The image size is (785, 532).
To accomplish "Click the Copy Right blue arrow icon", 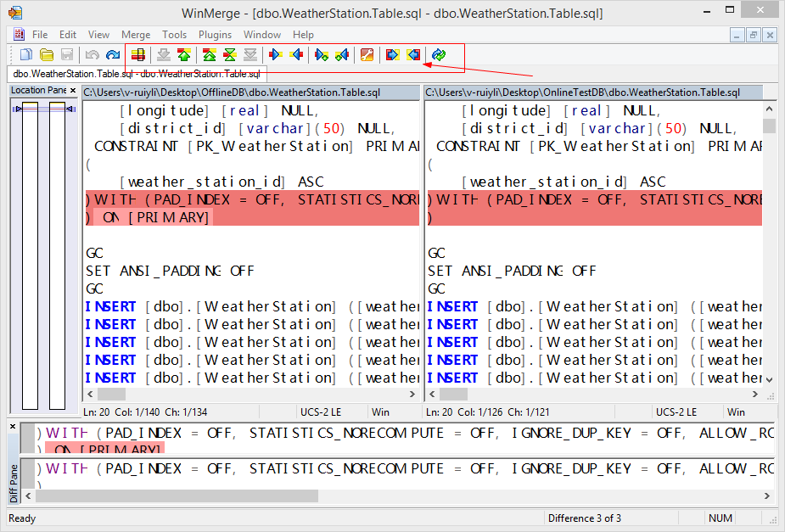I will [x=275, y=55].
